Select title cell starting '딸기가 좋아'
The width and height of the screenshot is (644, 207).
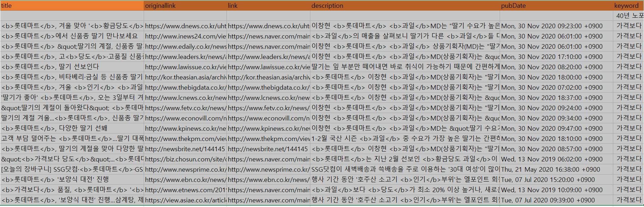point(72,98)
